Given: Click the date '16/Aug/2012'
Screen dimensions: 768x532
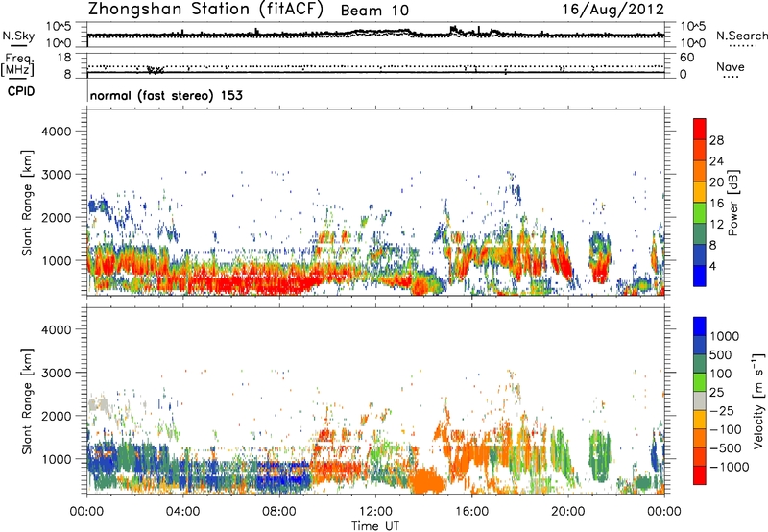Looking at the screenshot, I should pyautogui.click(x=612, y=10).
